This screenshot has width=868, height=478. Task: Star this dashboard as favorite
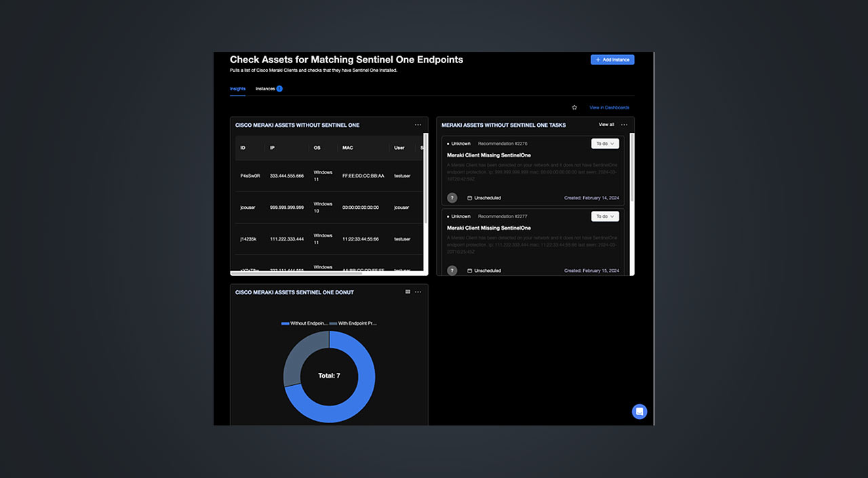pyautogui.click(x=574, y=107)
